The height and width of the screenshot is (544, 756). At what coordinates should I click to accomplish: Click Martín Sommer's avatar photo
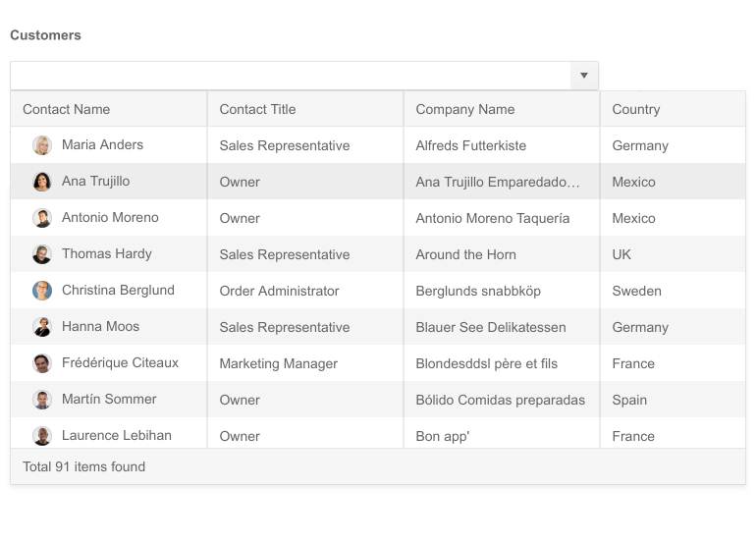(x=42, y=400)
